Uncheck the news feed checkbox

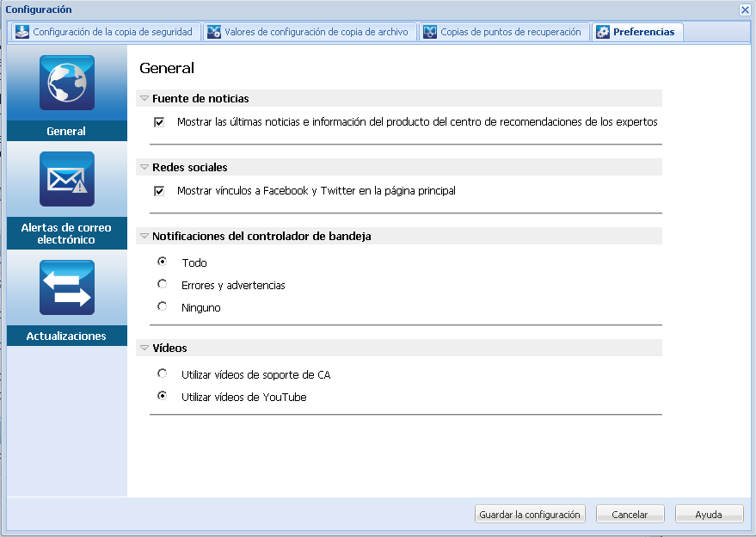(159, 121)
